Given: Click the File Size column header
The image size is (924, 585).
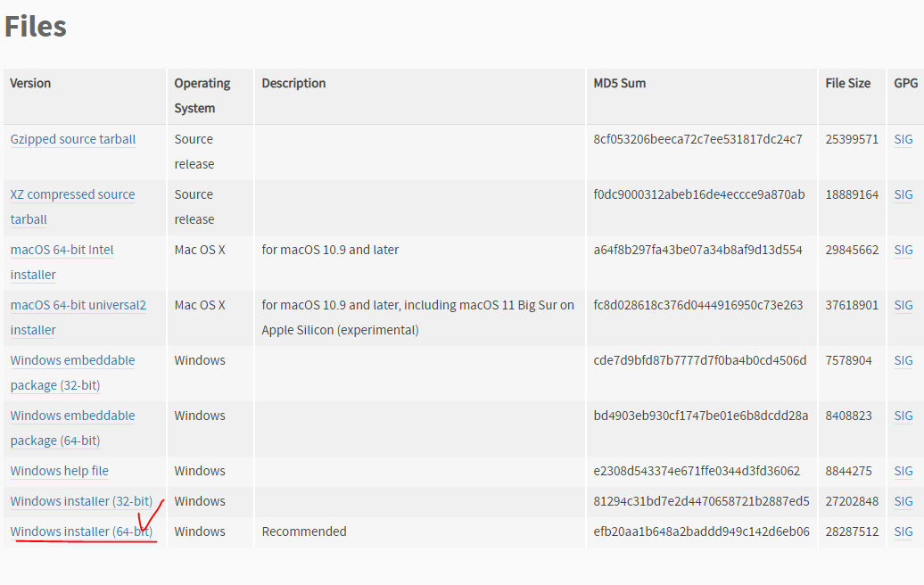Looking at the screenshot, I should [847, 83].
